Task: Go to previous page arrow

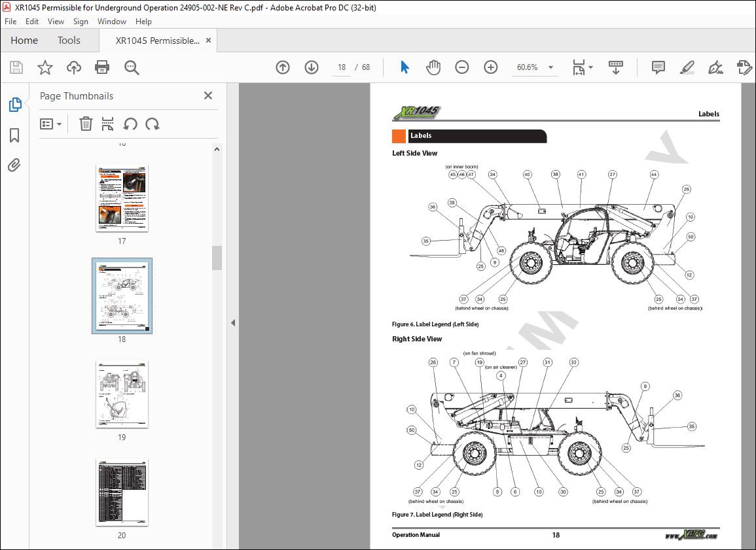Action: click(283, 67)
